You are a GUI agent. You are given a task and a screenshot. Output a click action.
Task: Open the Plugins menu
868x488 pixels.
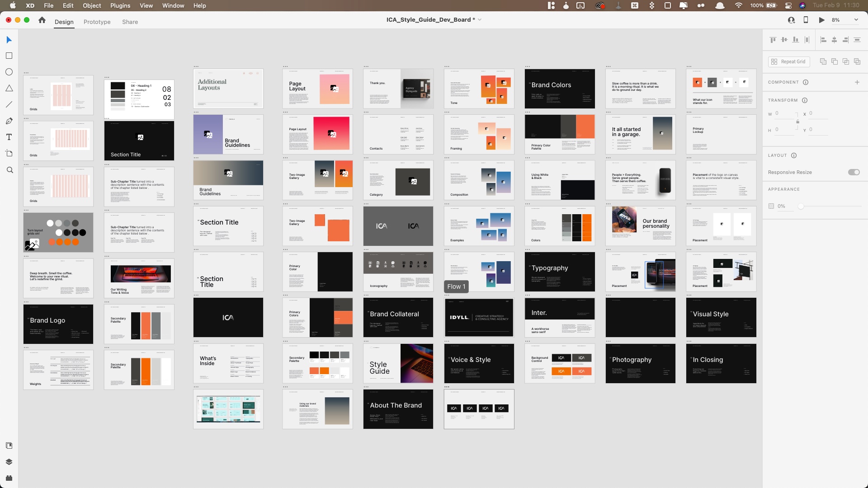coord(120,5)
